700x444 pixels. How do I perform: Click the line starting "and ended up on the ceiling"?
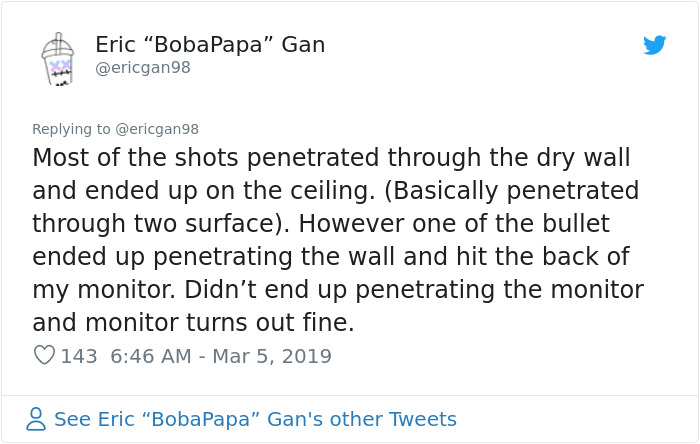click(335, 191)
